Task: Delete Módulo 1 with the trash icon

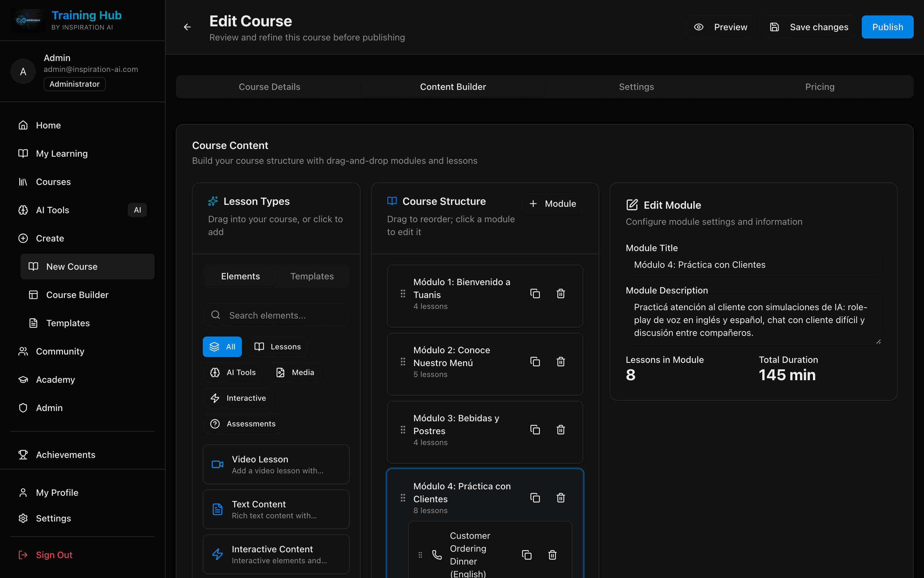Action: pos(560,293)
